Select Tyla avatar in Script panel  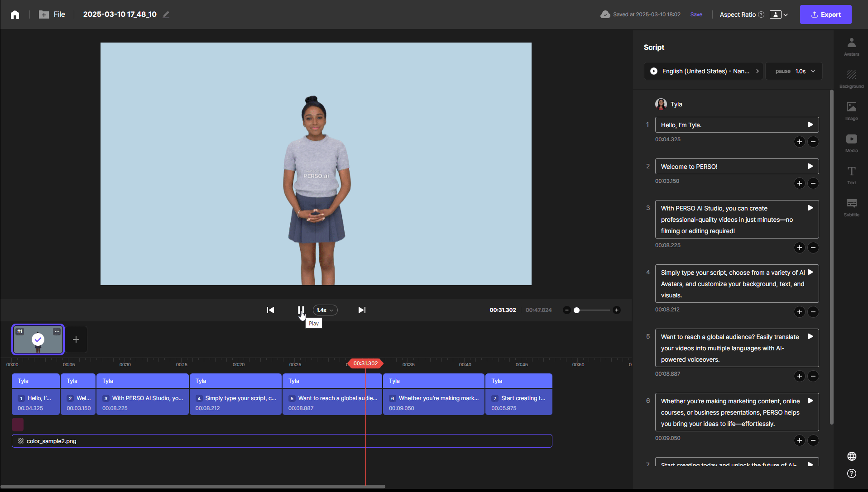[x=669, y=104]
